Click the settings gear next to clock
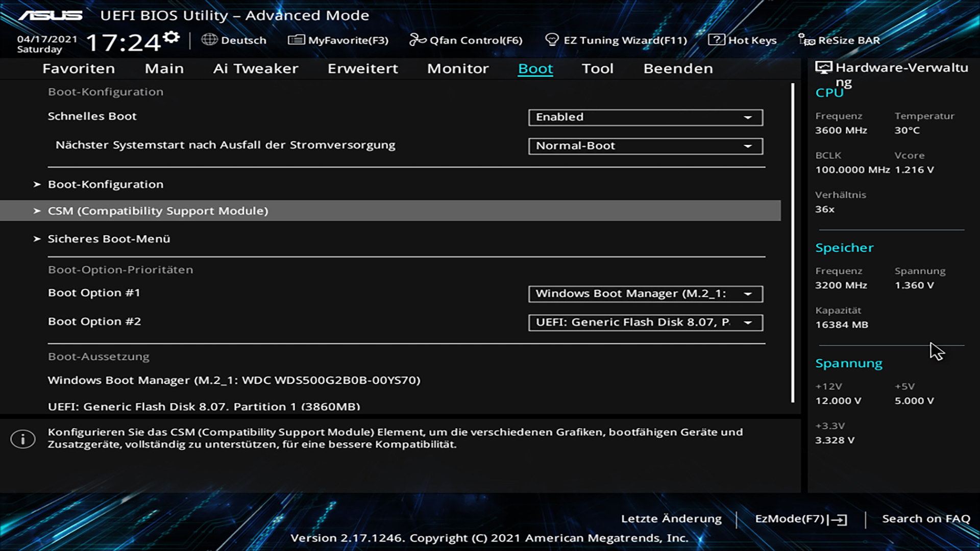Screen dimensions: 980x551 click(172, 37)
